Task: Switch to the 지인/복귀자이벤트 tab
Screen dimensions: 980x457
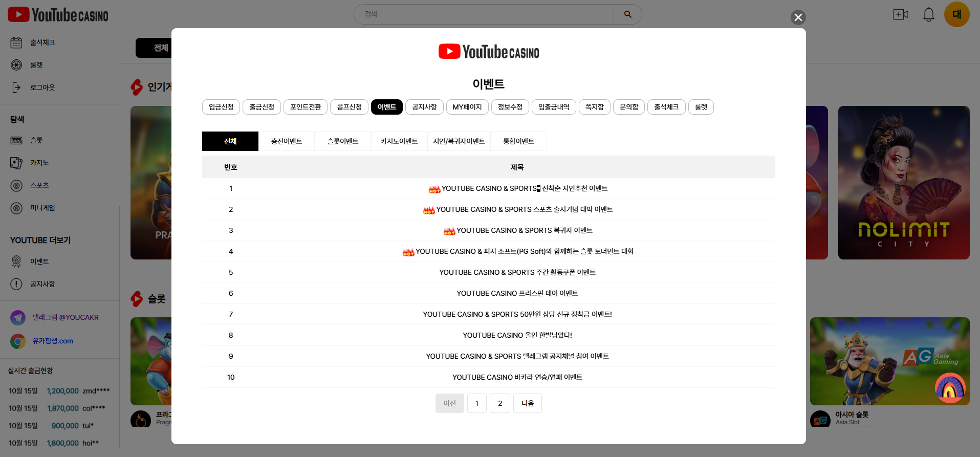Action: point(459,141)
